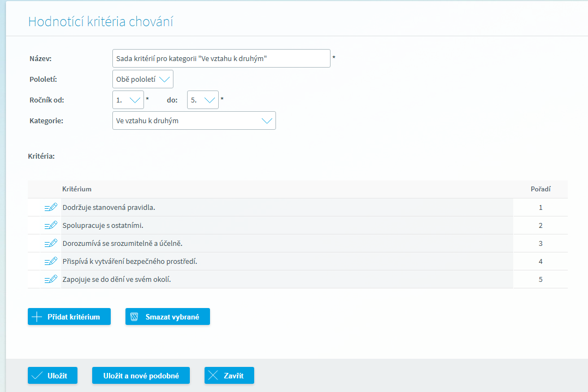This screenshot has width=588, height=392.
Task: Click the 'Přidat kritérium' button
Action: click(69, 317)
